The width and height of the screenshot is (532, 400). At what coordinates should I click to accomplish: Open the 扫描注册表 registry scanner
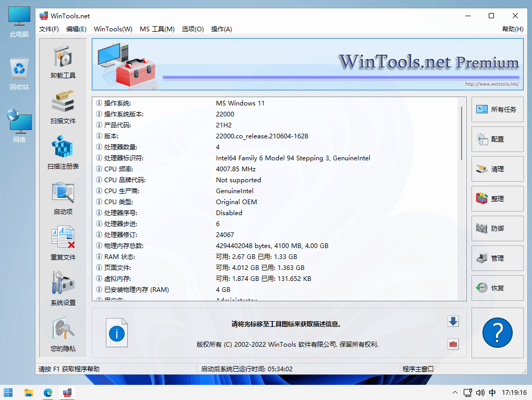(x=63, y=153)
